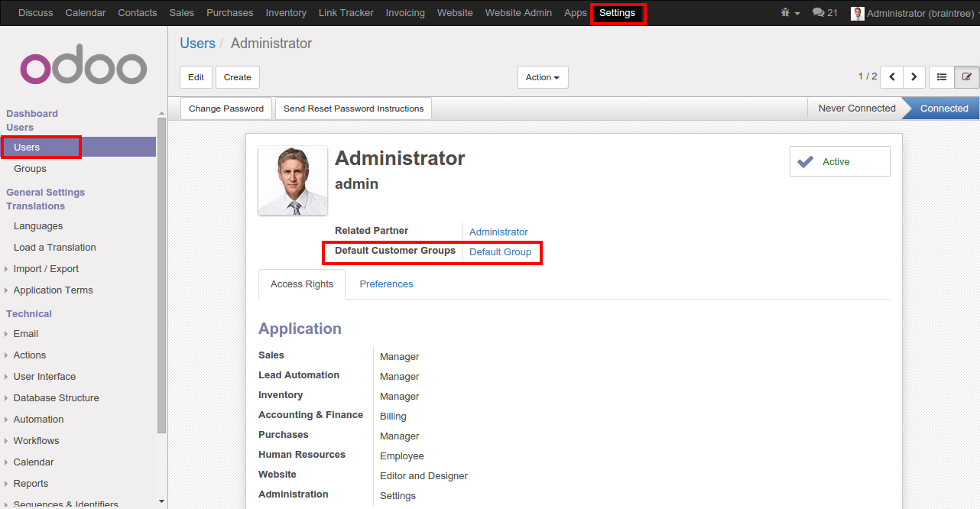Image resolution: width=980 pixels, height=509 pixels.
Task: Open the Action dropdown menu
Action: click(543, 76)
